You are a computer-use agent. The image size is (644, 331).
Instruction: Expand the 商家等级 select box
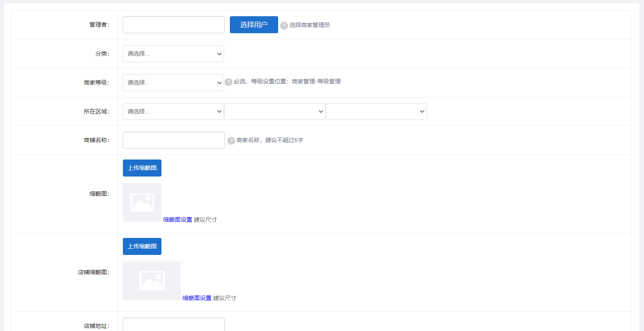coord(173,83)
